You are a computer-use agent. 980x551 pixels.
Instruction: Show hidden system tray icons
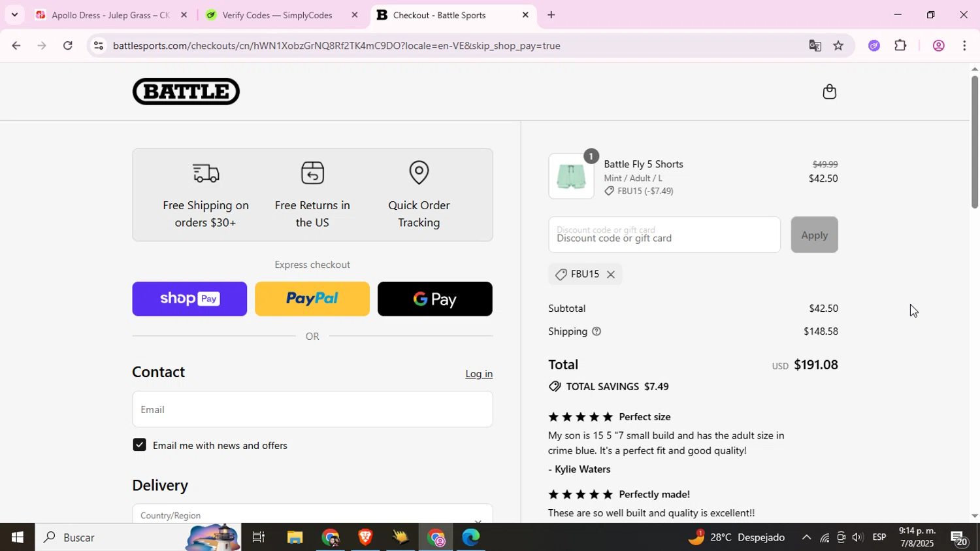click(806, 537)
